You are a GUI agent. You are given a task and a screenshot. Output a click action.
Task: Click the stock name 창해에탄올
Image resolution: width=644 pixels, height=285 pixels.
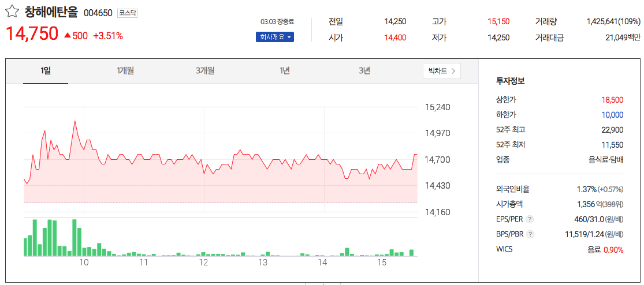51,12
